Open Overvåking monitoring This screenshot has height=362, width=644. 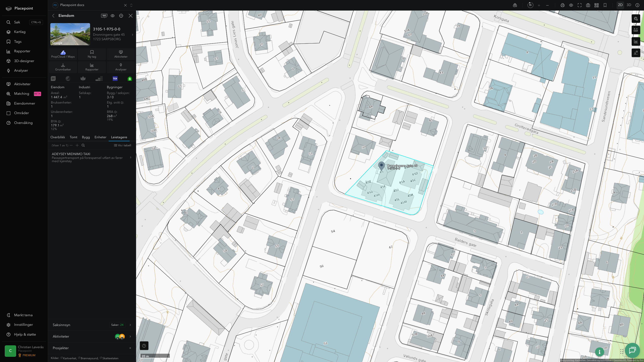click(23, 123)
